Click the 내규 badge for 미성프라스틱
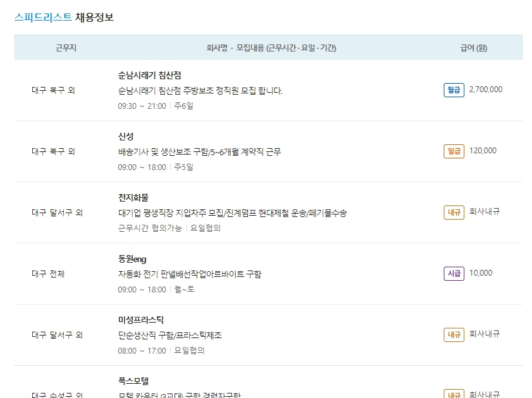 (454, 334)
